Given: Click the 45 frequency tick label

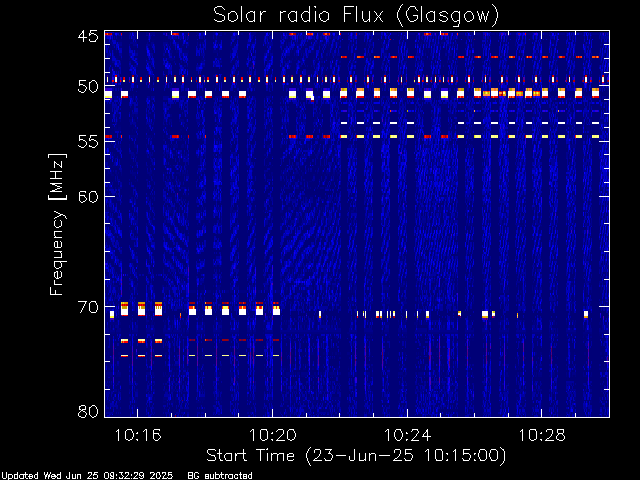Looking at the screenshot, I should 88,36.
